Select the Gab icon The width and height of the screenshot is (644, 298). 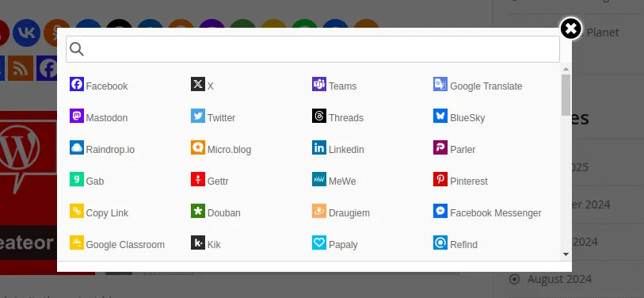pyautogui.click(x=77, y=179)
